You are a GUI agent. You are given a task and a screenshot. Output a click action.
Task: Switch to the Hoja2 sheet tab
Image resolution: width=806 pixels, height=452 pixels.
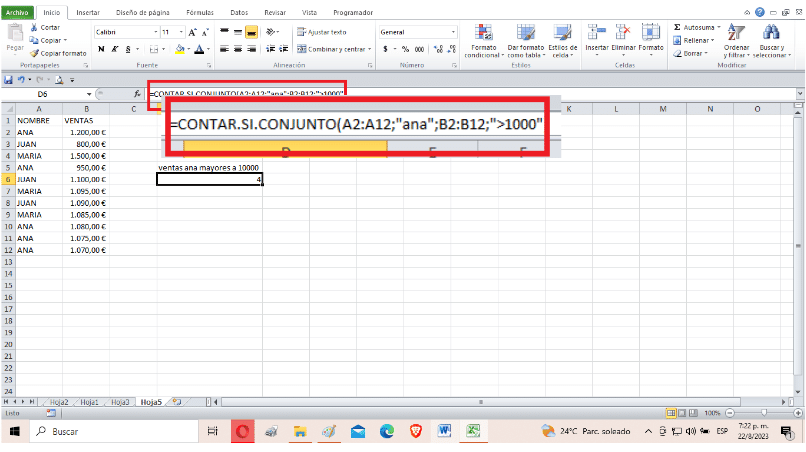58,401
